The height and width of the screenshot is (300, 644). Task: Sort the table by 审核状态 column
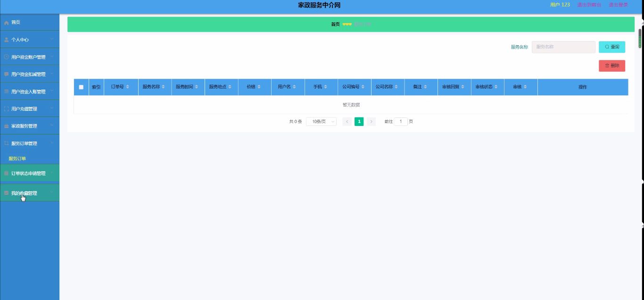496,87
